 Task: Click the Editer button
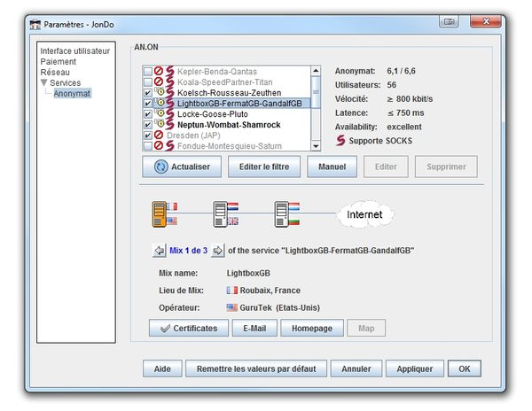[x=386, y=167]
